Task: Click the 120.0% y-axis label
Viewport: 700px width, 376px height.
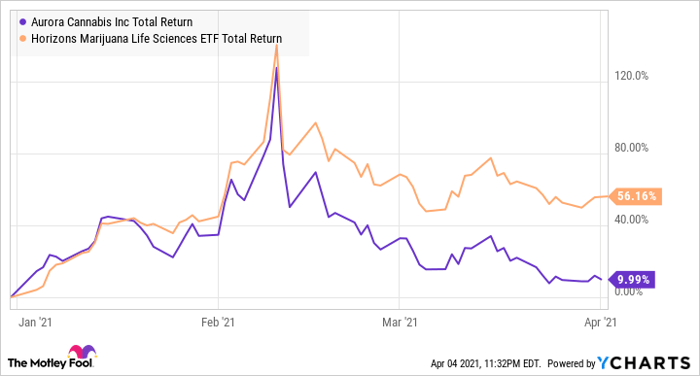Action: [631, 75]
